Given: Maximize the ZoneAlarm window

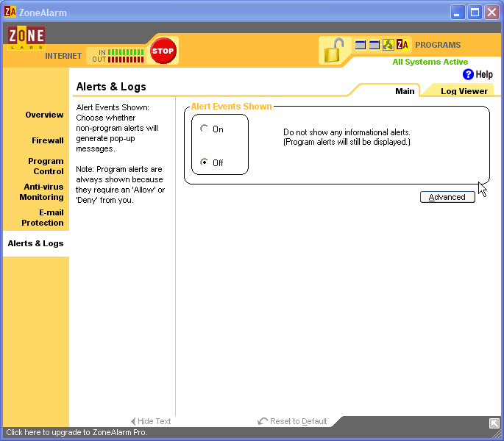Looking at the screenshot, I should 475,12.
